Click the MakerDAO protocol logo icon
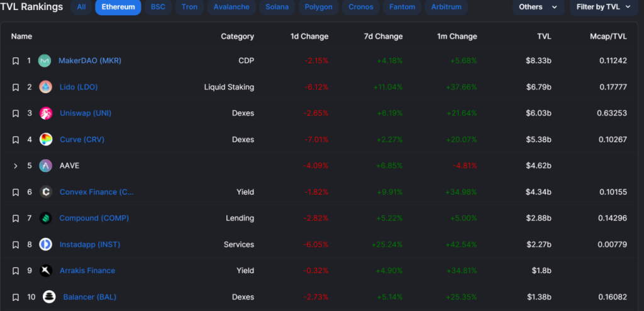 coord(45,61)
